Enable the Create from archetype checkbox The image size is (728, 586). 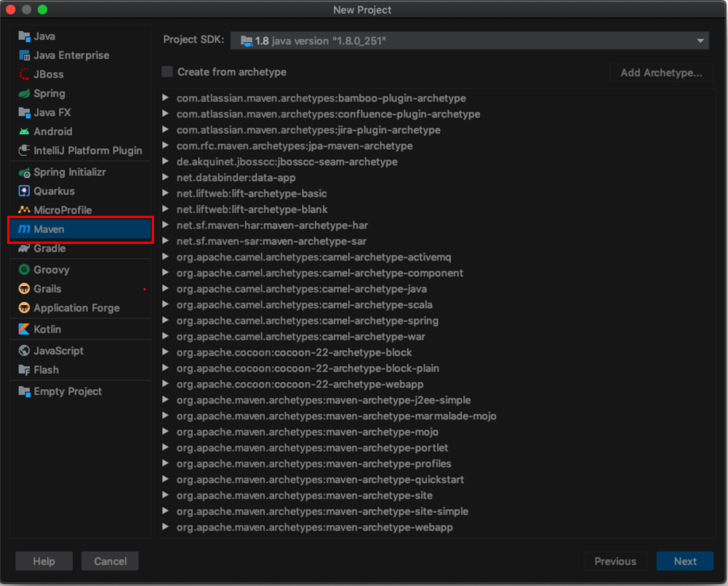tap(167, 72)
